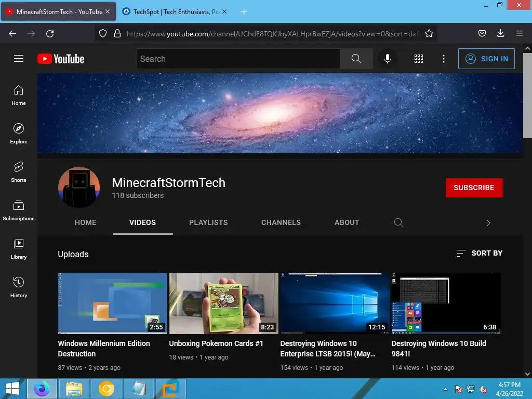532x399 pixels.
Task: Click the MinecraftStormTech channel avatar
Action: [79, 187]
